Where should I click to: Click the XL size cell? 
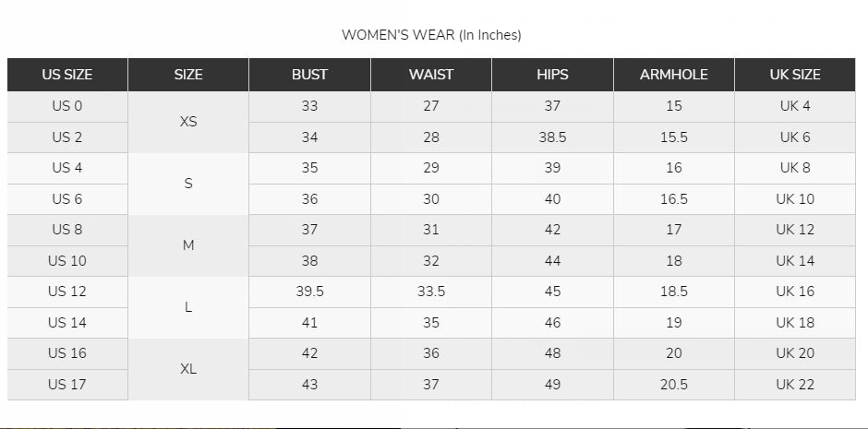(x=188, y=369)
